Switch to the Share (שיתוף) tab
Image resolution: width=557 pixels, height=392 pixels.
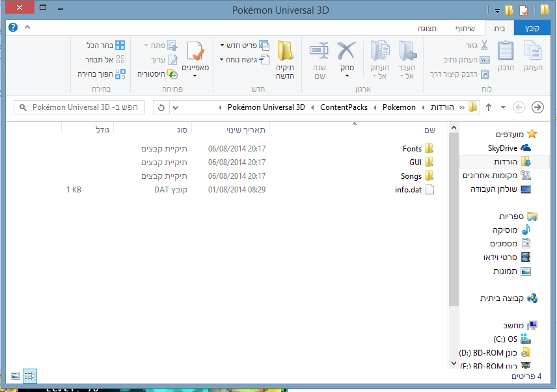[465, 29]
